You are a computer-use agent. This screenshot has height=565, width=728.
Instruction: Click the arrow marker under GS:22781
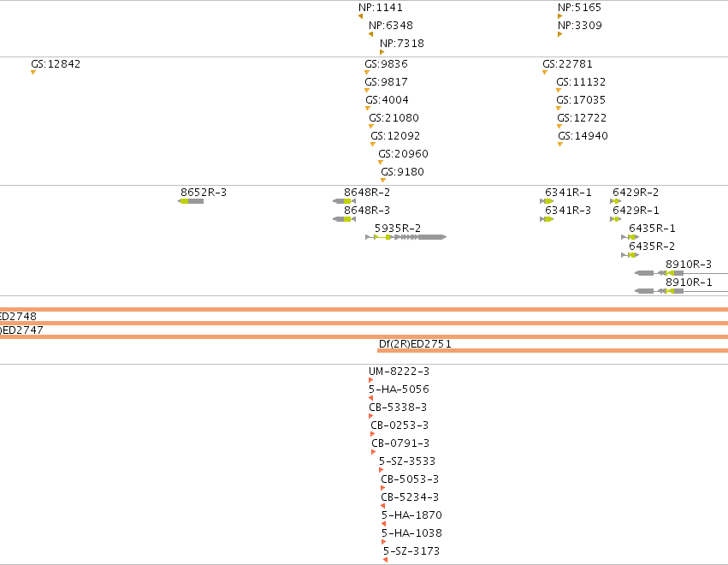point(545,73)
